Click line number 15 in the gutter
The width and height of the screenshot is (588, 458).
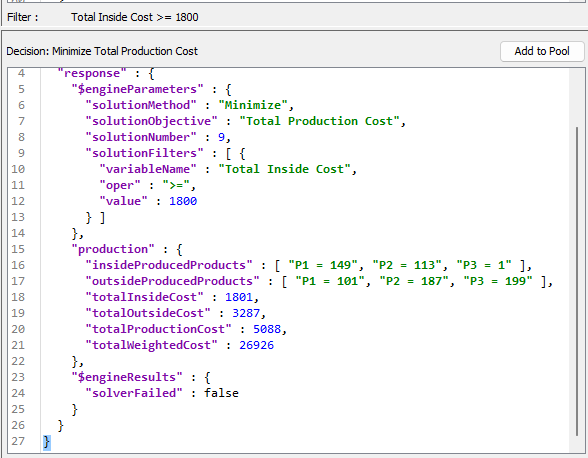[18, 249]
